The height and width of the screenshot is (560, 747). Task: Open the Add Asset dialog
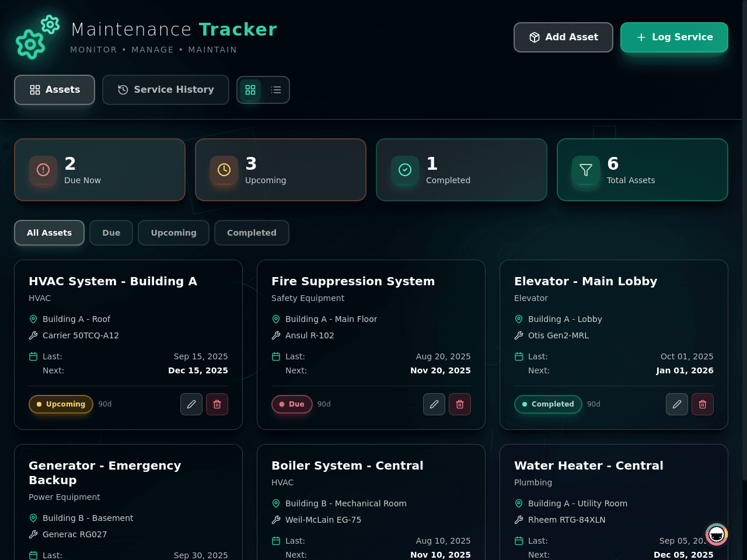(x=563, y=37)
